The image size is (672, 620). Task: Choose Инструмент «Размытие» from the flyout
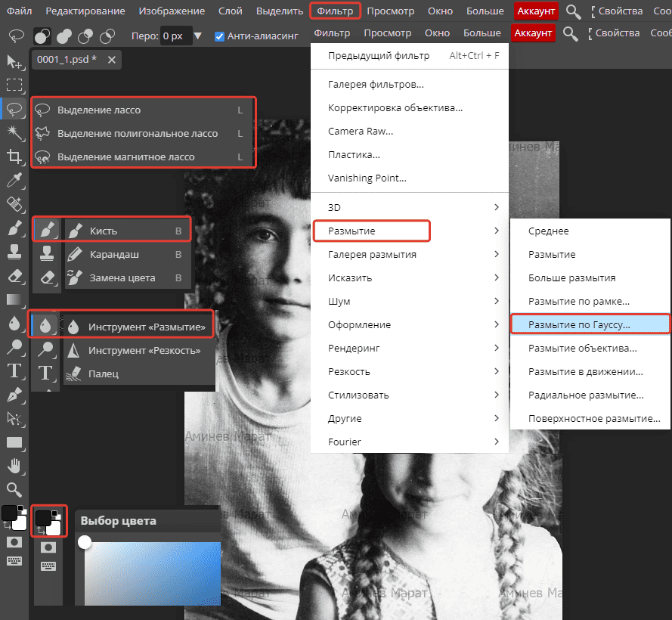pyautogui.click(x=139, y=327)
